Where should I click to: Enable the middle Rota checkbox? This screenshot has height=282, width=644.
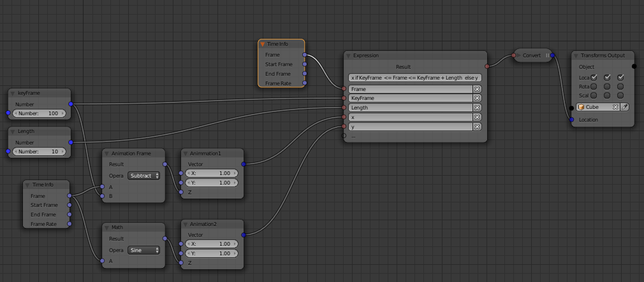point(607,87)
